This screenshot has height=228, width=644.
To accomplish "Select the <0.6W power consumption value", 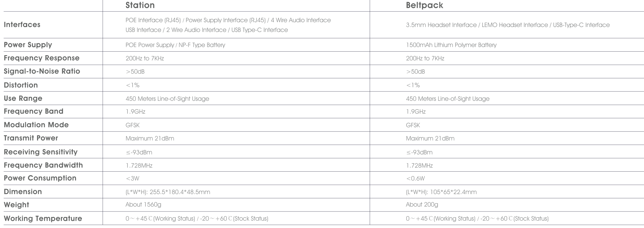I will click(415, 178).
